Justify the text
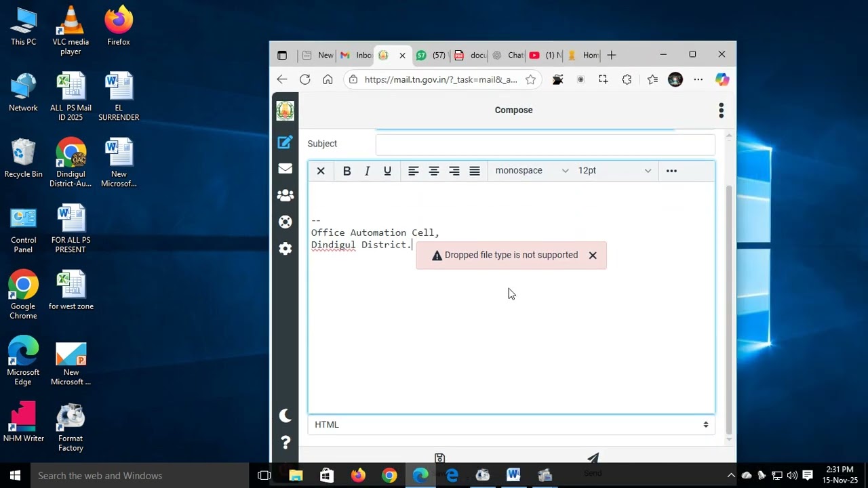Image resolution: width=868 pixels, height=488 pixels. pos(475,171)
